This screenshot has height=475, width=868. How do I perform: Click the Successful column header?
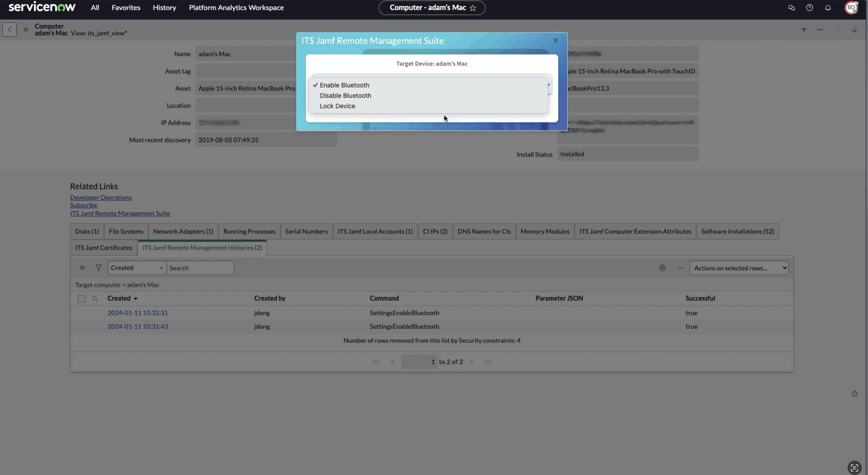[x=700, y=298]
